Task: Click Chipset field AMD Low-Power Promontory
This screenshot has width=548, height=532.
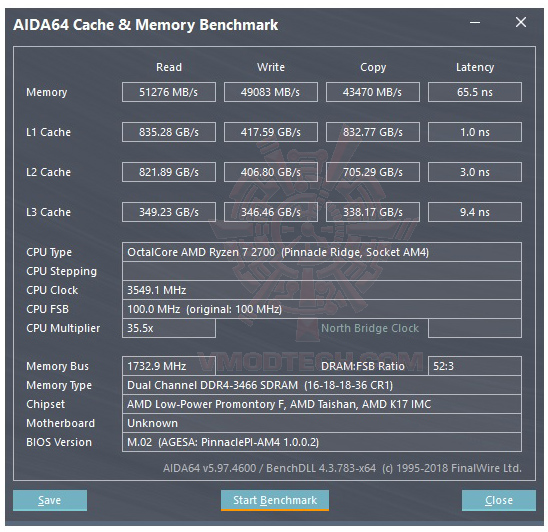Action: tap(322, 404)
